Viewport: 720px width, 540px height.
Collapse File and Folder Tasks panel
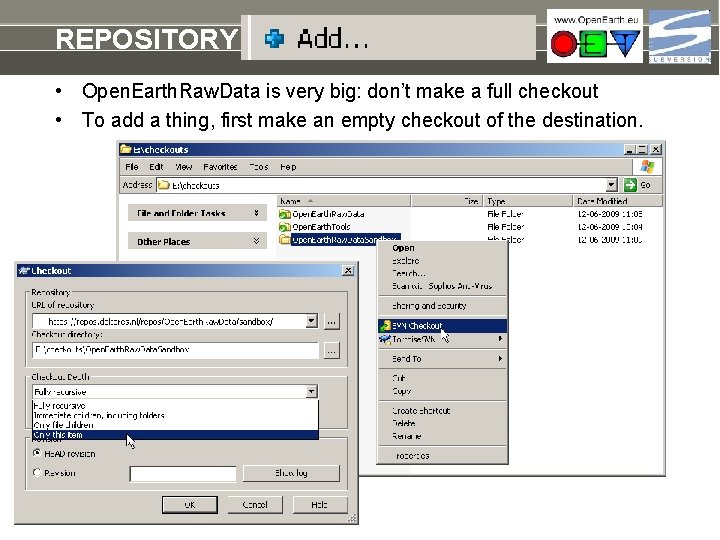(x=256, y=213)
